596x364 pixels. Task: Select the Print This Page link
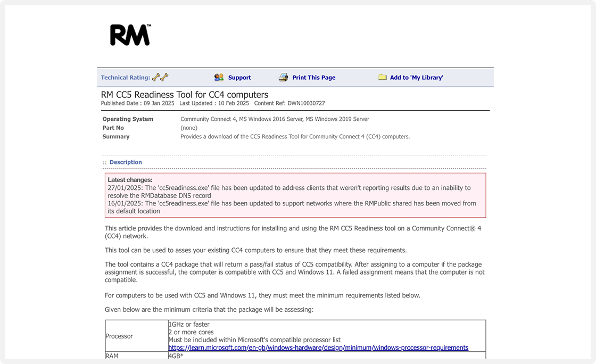point(313,78)
